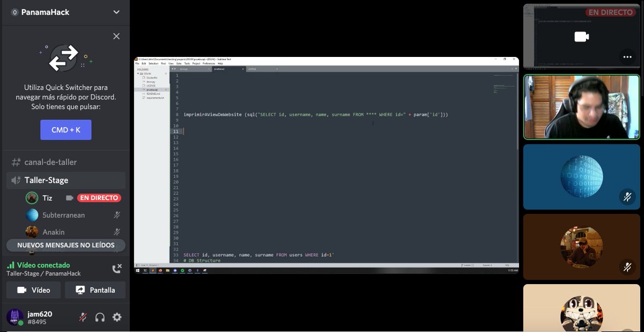The height and width of the screenshot is (332, 644).
Task: Open the canal-de-taller text channel
Action: (65, 162)
